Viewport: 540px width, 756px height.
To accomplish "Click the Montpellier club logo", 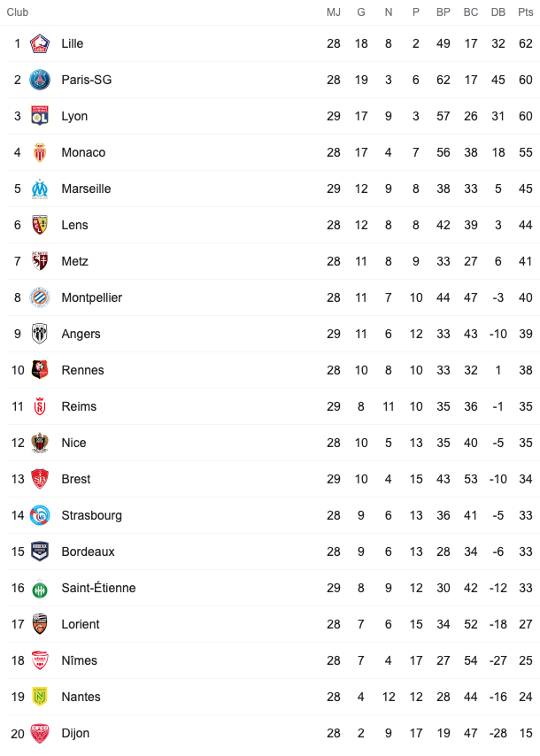I will [x=40, y=297].
